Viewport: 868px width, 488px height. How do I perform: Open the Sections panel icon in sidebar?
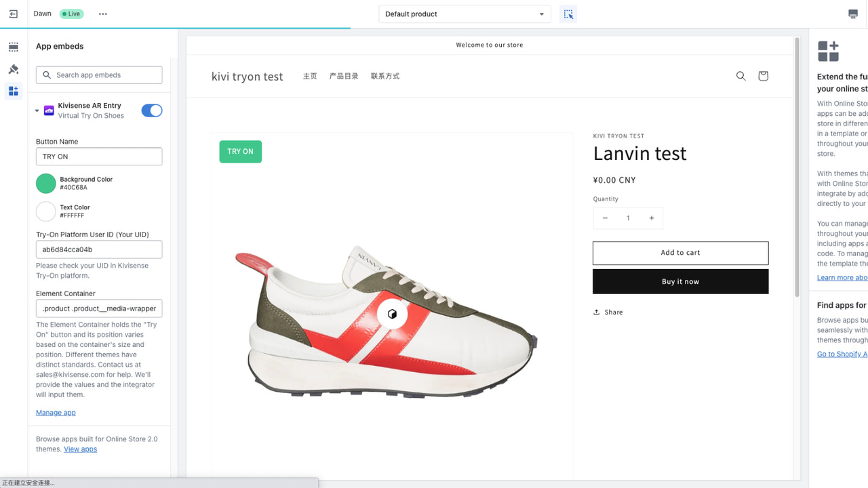pyautogui.click(x=14, y=47)
